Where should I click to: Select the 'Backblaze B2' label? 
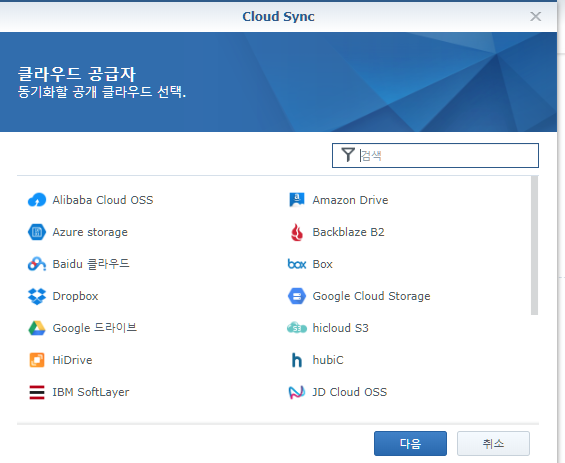pos(348,232)
